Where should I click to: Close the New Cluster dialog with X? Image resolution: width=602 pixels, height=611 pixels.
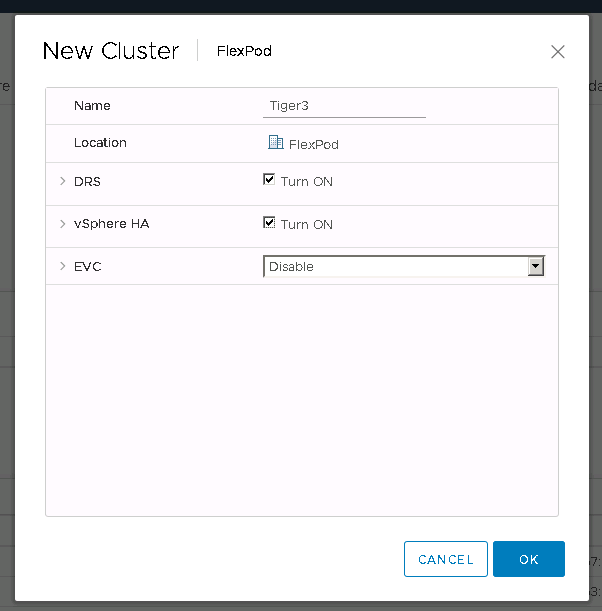(558, 52)
